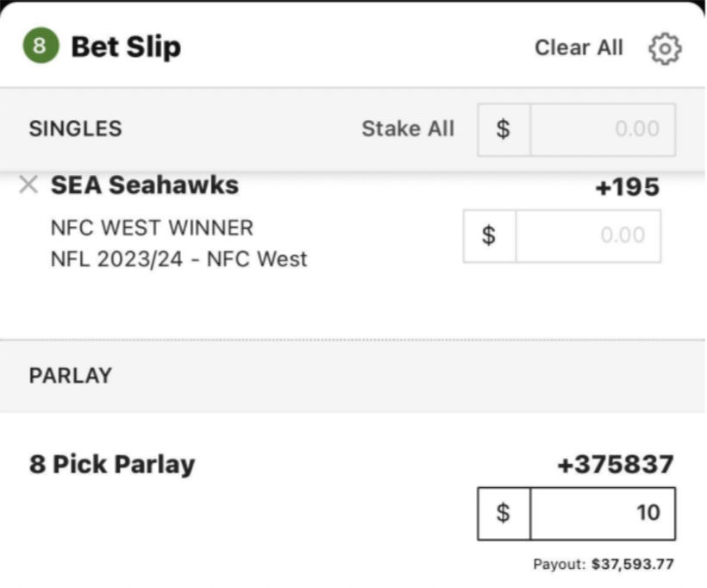Viewport: 707px width, 588px height.
Task: Click the parlay stake dollar sign
Action: (x=504, y=513)
